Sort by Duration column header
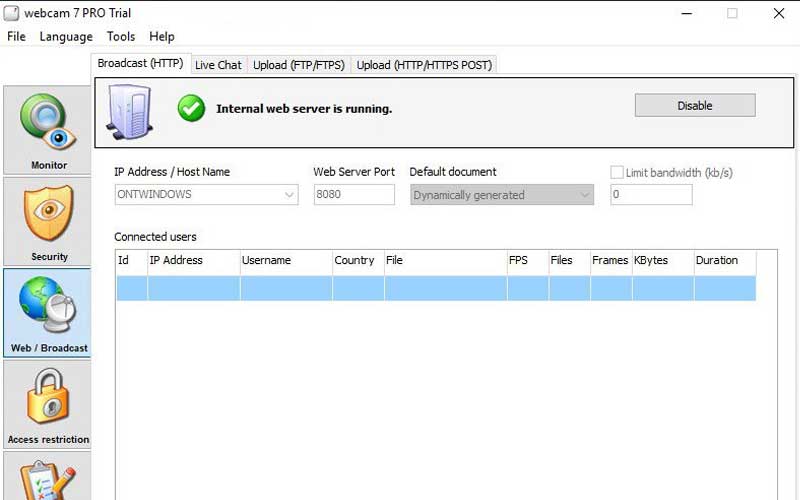 click(x=725, y=261)
